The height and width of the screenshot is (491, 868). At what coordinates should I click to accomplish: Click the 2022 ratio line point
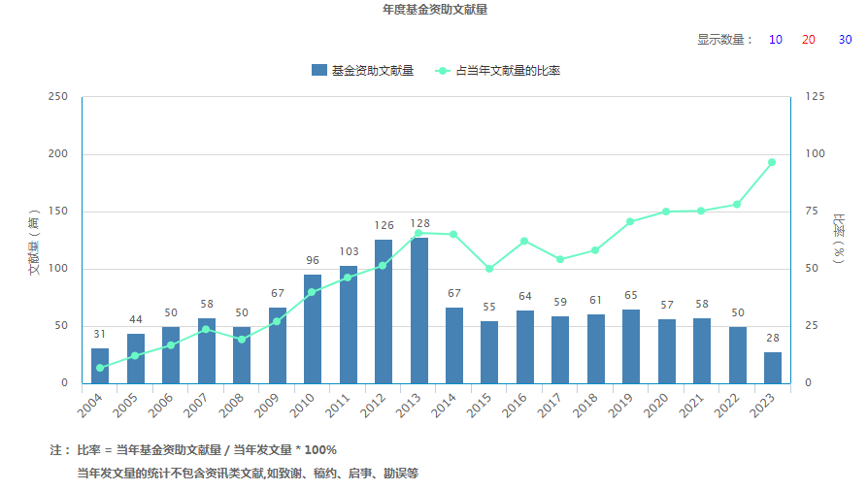pyautogui.click(x=737, y=205)
